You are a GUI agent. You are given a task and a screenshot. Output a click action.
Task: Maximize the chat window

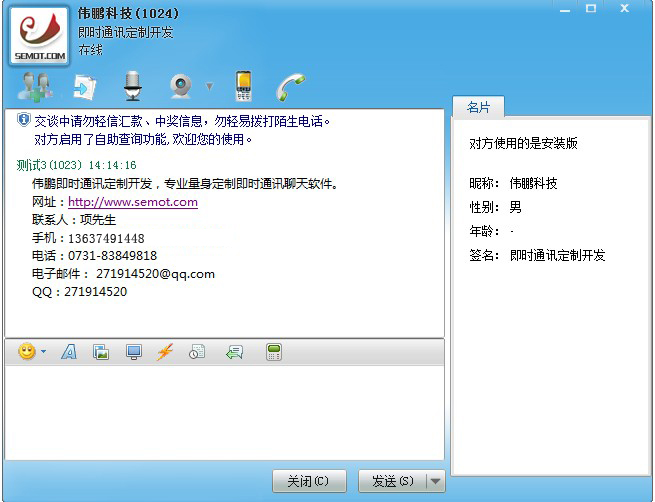click(591, 8)
